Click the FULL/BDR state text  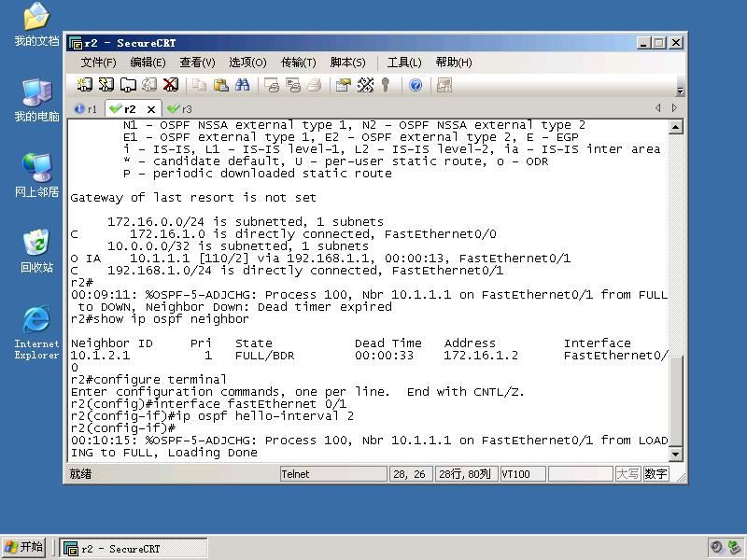point(264,356)
